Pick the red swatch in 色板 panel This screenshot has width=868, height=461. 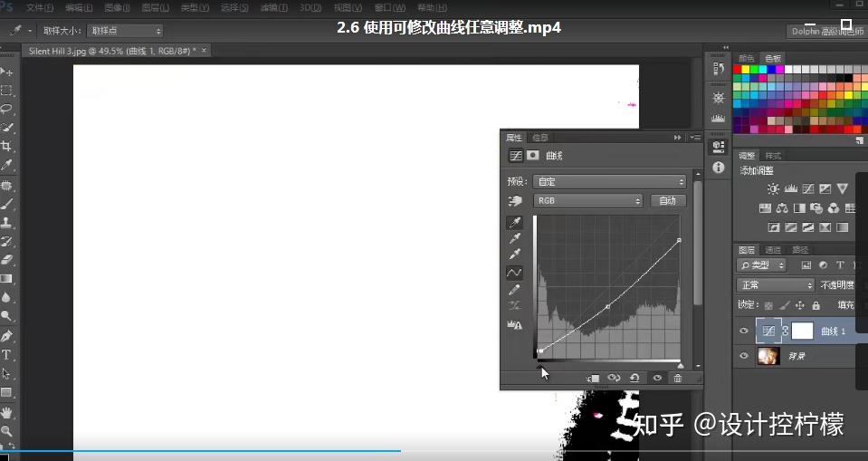(737, 69)
